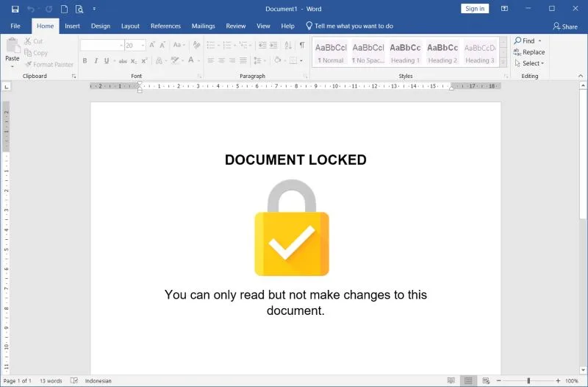588x387 pixels.
Task: Click Center alignment icon
Action: click(222, 60)
